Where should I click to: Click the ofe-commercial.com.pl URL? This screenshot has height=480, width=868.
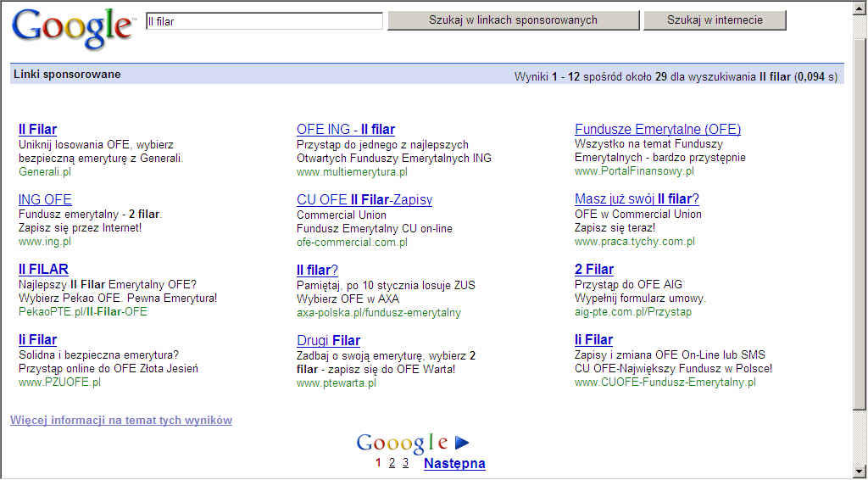pyautogui.click(x=352, y=243)
